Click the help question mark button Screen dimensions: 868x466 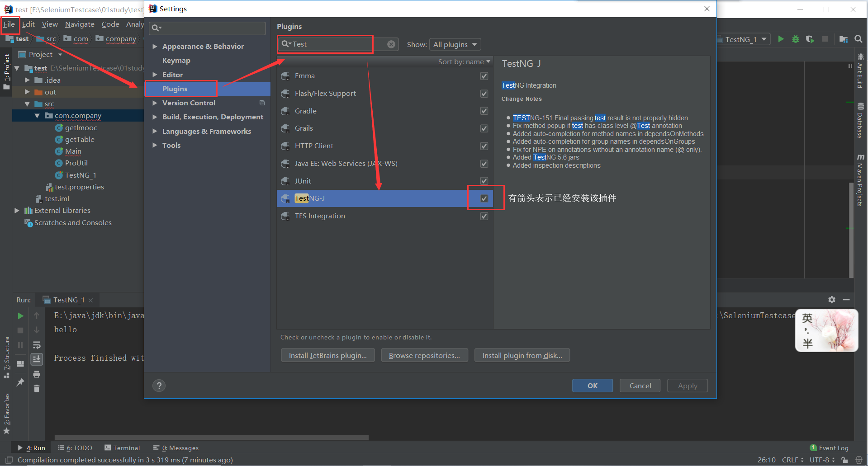tap(159, 386)
